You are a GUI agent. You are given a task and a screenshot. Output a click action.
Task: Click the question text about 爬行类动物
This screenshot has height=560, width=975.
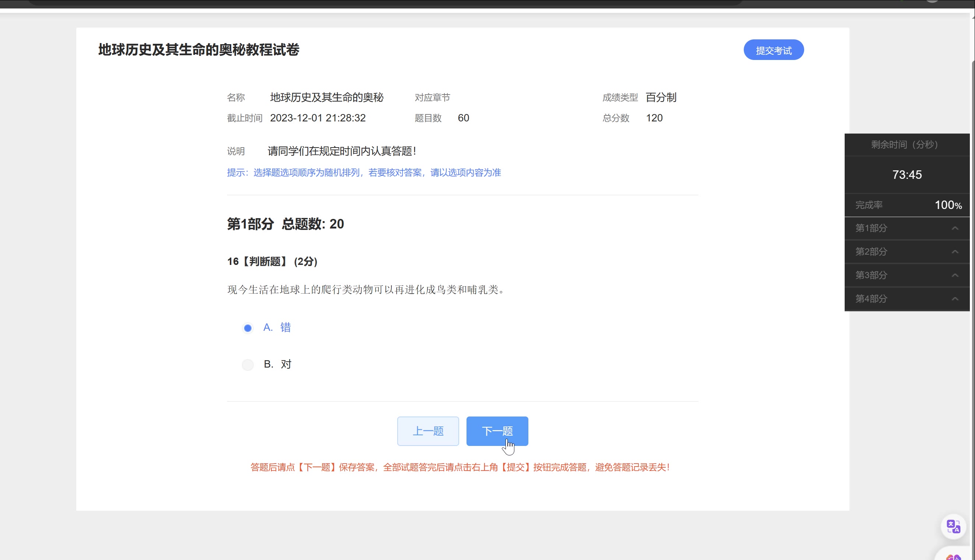(366, 290)
